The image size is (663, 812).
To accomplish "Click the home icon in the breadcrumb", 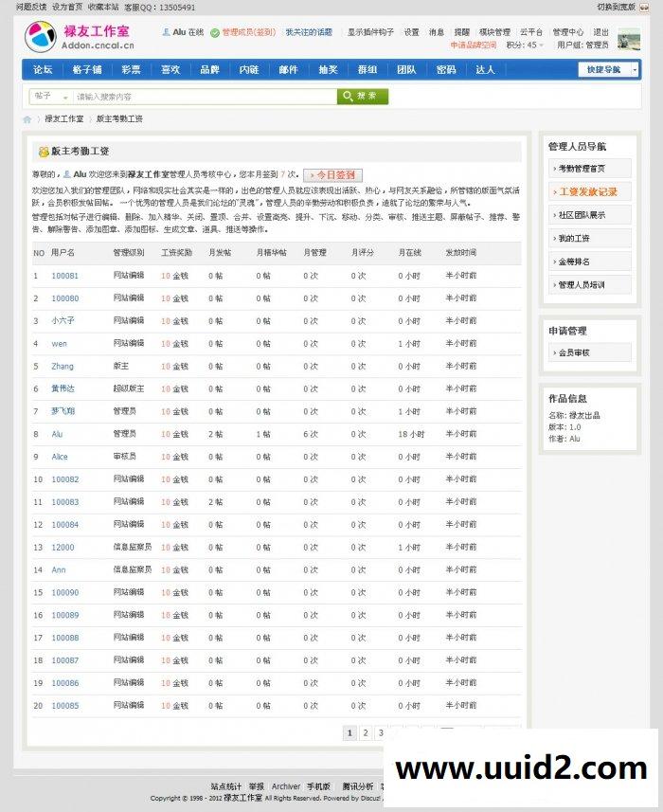I will point(27,119).
